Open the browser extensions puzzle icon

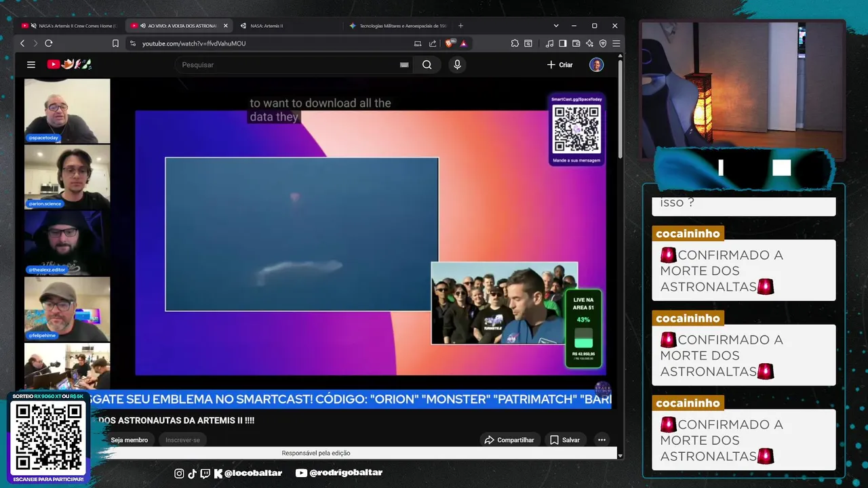(515, 43)
